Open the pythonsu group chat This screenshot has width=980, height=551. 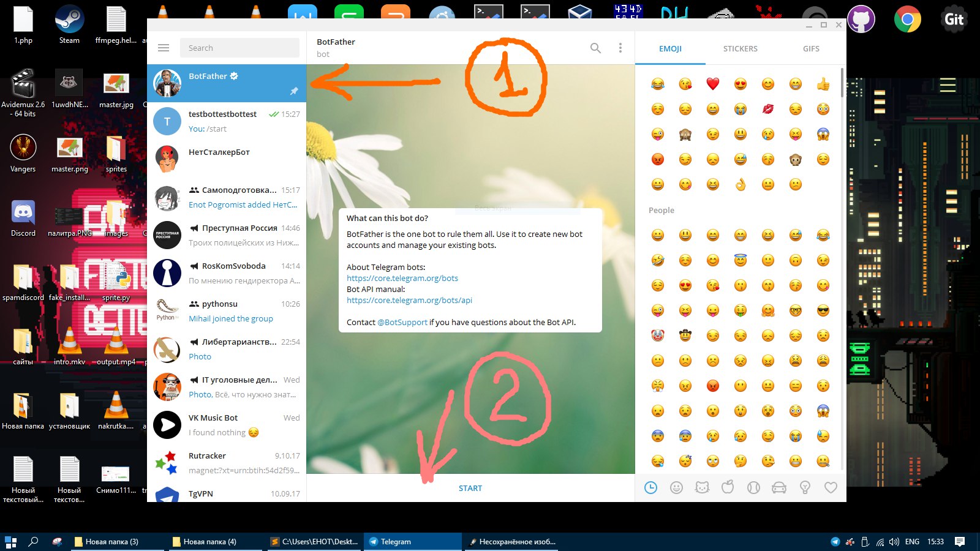227,311
